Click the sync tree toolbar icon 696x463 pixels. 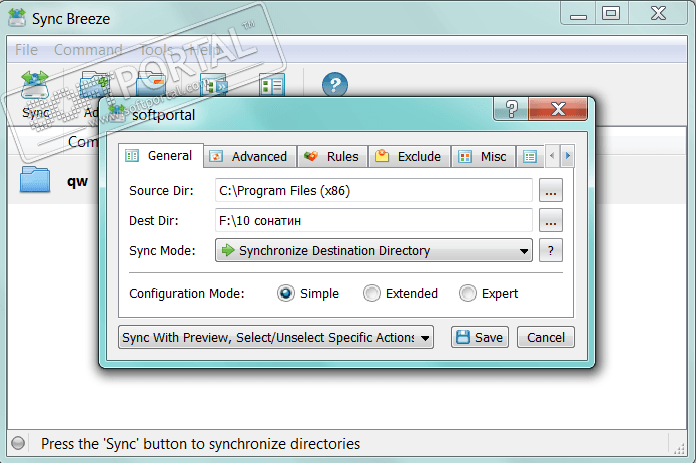(214, 85)
